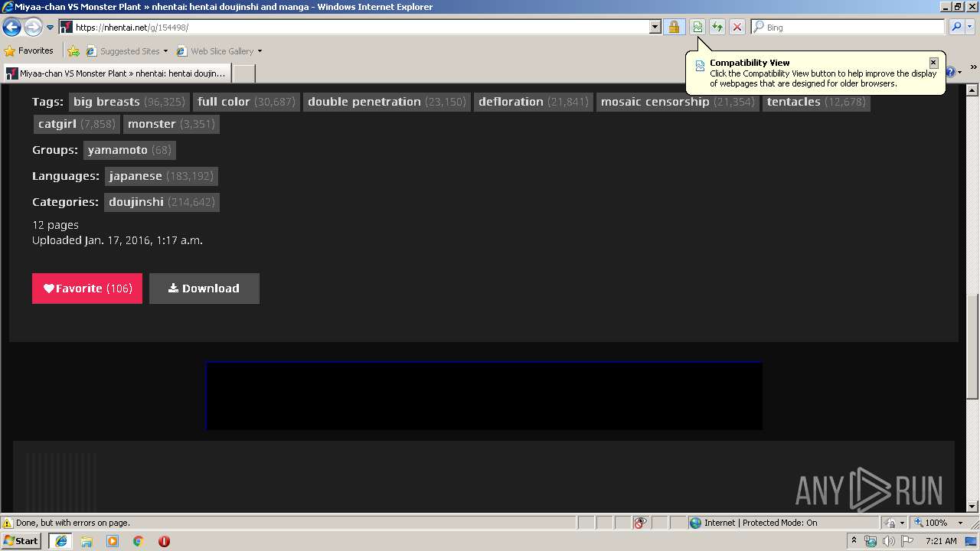980x551 pixels.
Task: Click the vertical scrollbar down arrow
Action: (x=972, y=506)
